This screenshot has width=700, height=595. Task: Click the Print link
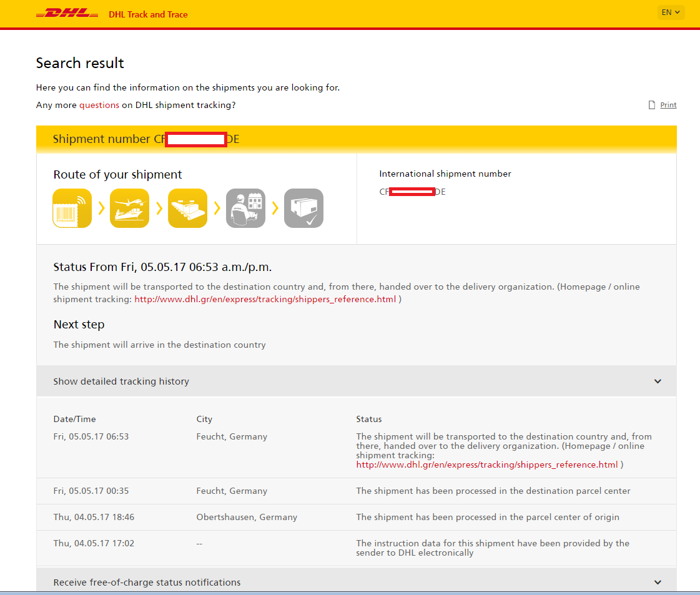[668, 105]
